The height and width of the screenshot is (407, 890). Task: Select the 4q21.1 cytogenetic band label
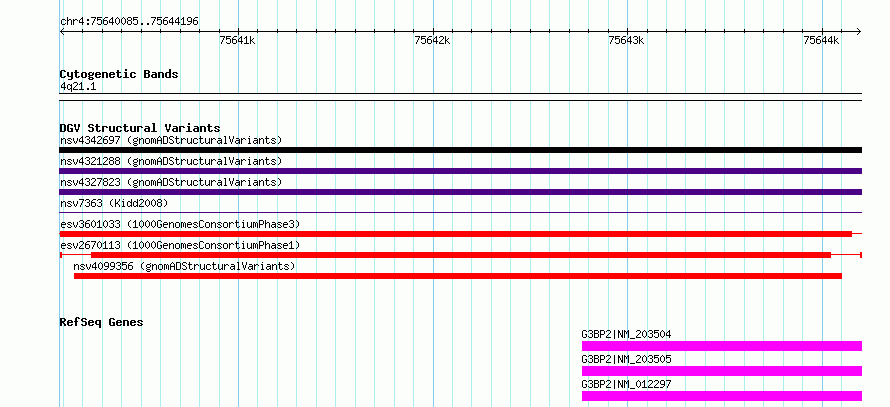tap(78, 86)
